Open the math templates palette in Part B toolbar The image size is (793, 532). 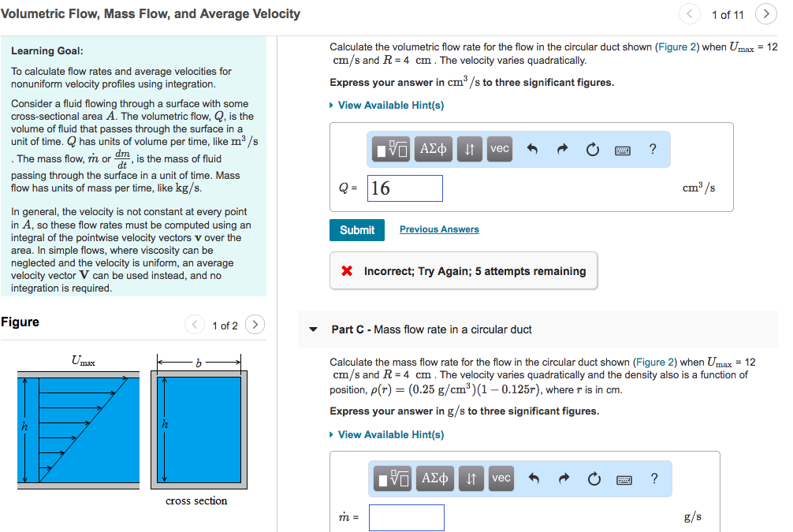392,149
